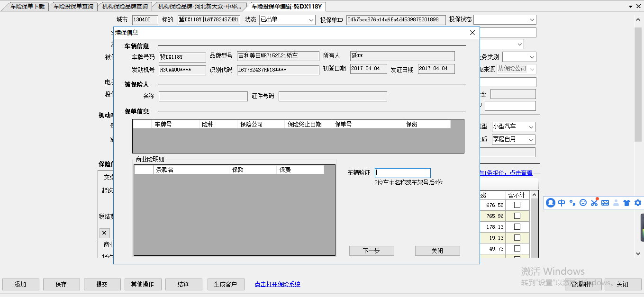Click the 结算 button

click(x=183, y=284)
